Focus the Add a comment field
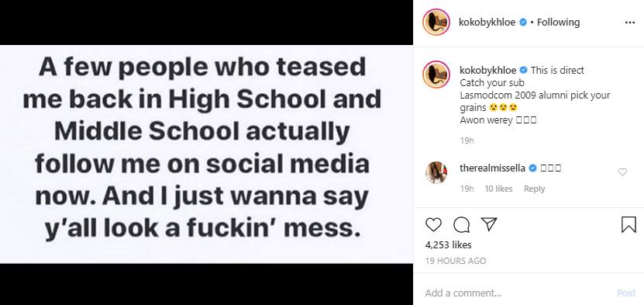This screenshot has width=644, height=305. point(518,293)
